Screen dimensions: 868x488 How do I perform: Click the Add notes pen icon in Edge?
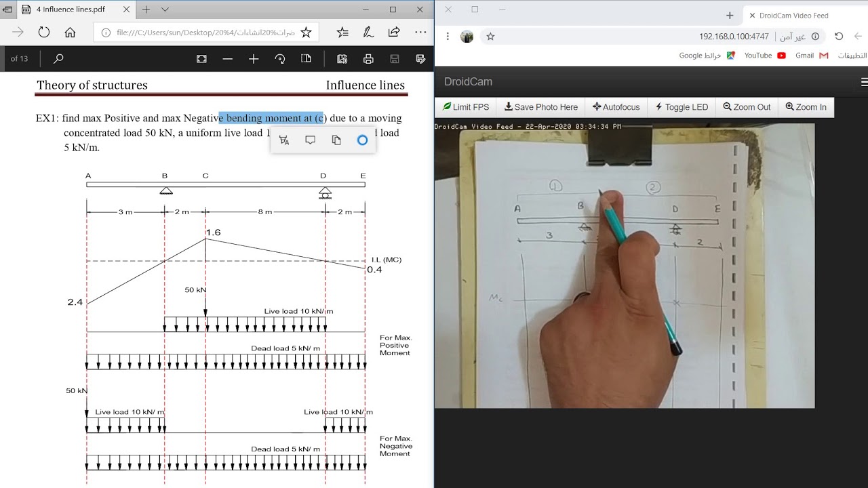click(368, 33)
